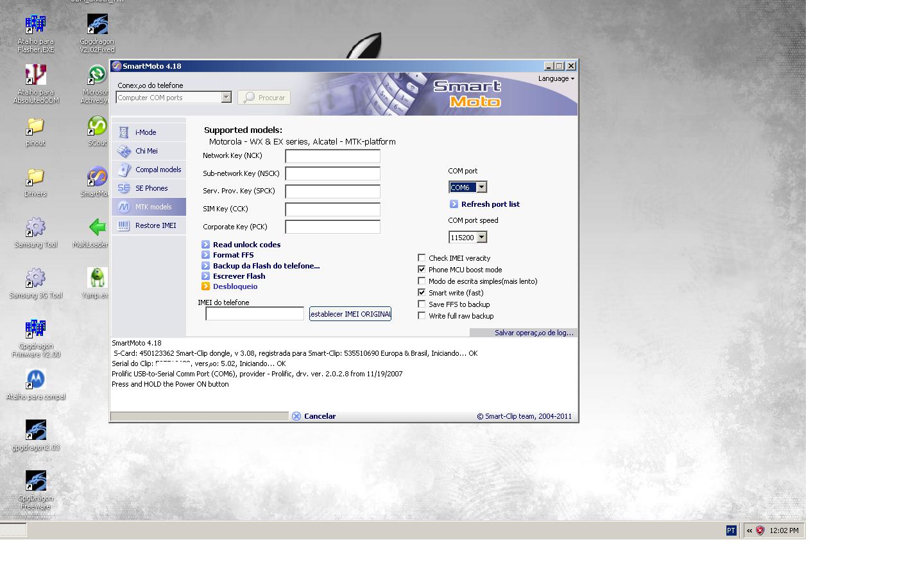
Task: Click the Cancelar button text
Action: tap(320, 416)
